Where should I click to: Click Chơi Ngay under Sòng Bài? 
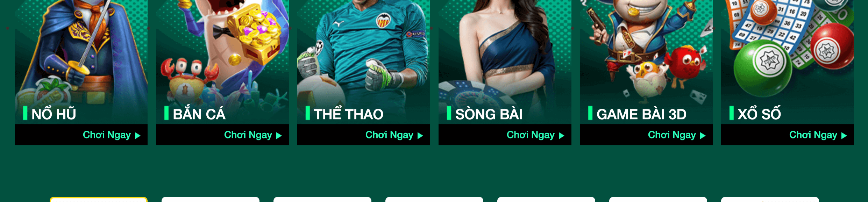click(x=531, y=135)
